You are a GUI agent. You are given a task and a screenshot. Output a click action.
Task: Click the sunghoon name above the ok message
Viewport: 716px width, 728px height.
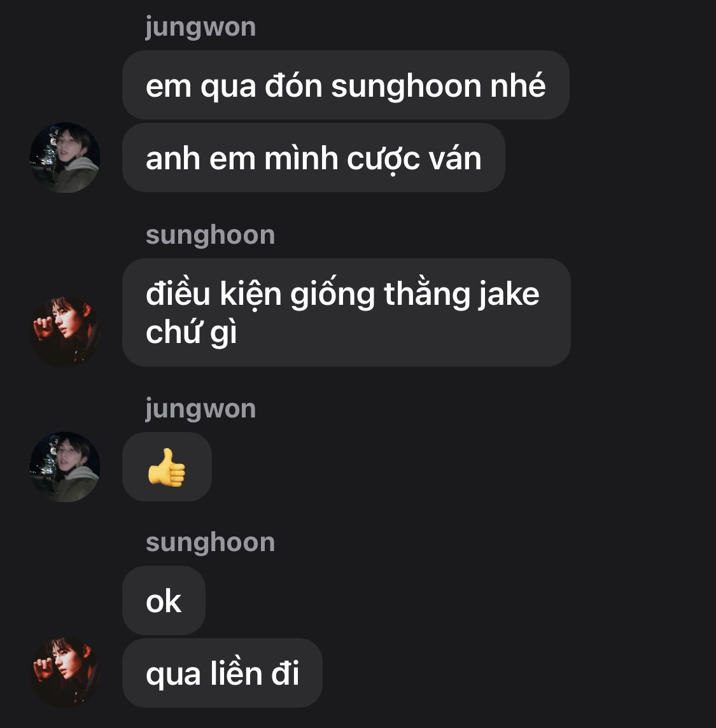pos(210,542)
